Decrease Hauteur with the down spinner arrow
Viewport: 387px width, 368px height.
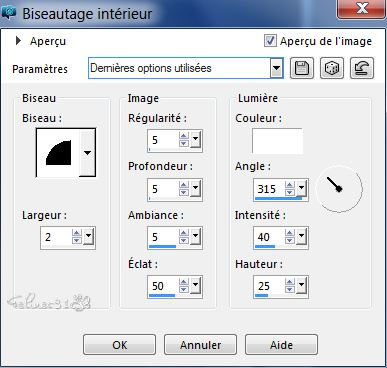[290, 290]
